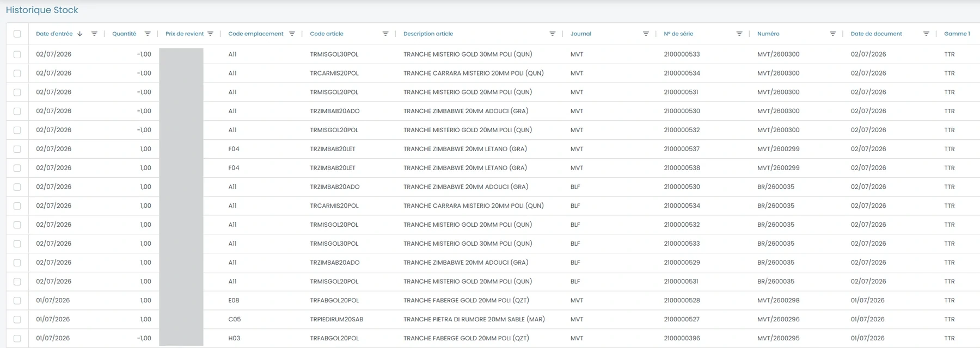Select cell MVT/2600296
Viewport: 980px width, 348px height.
point(779,319)
